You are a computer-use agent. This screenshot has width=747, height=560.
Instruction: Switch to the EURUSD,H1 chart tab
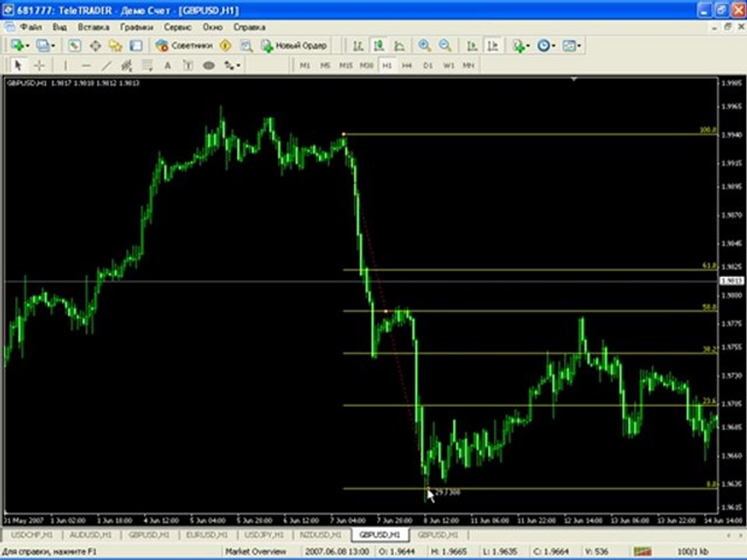pos(207,535)
